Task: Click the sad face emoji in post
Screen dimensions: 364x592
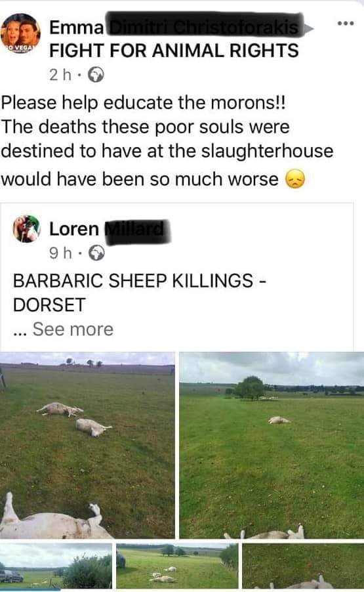Action: (294, 179)
